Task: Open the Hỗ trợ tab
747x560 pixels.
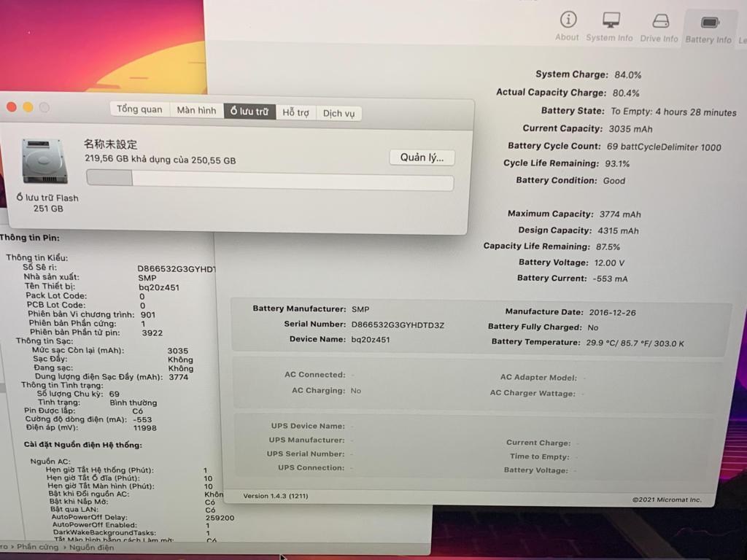Action: 296,112
